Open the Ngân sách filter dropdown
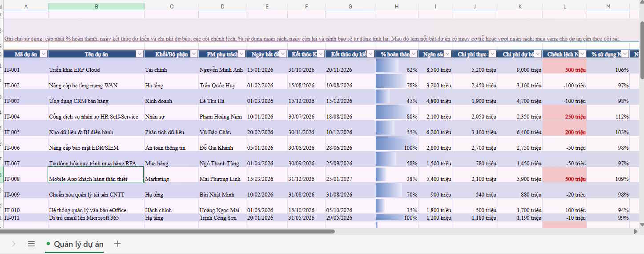Image resolution: width=644 pixels, height=254 pixels. (x=447, y=54)
